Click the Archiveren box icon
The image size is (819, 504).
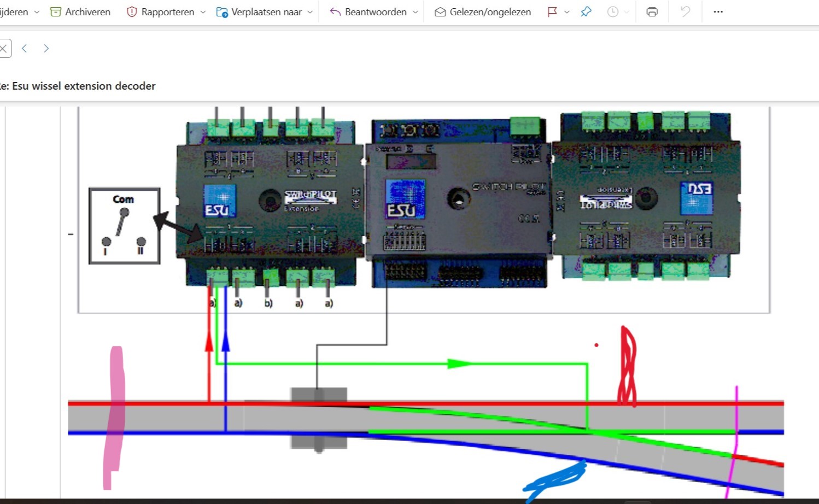[x=55, y=11]
